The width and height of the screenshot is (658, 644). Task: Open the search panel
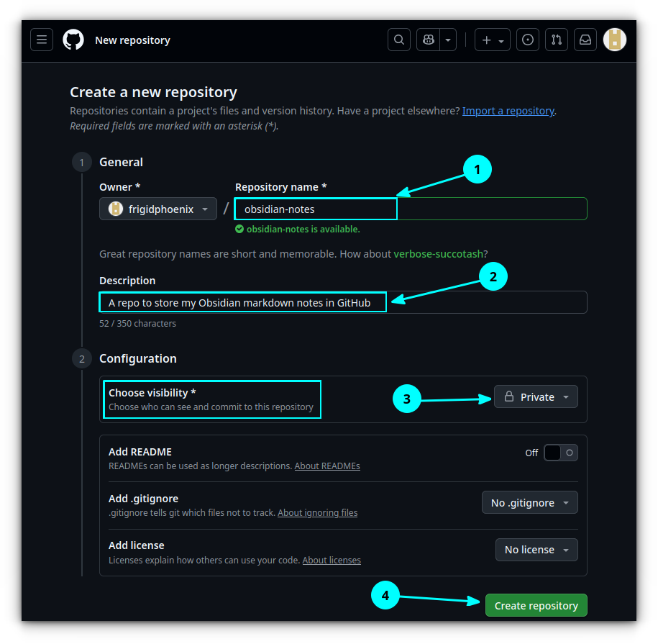click(398, 40)
